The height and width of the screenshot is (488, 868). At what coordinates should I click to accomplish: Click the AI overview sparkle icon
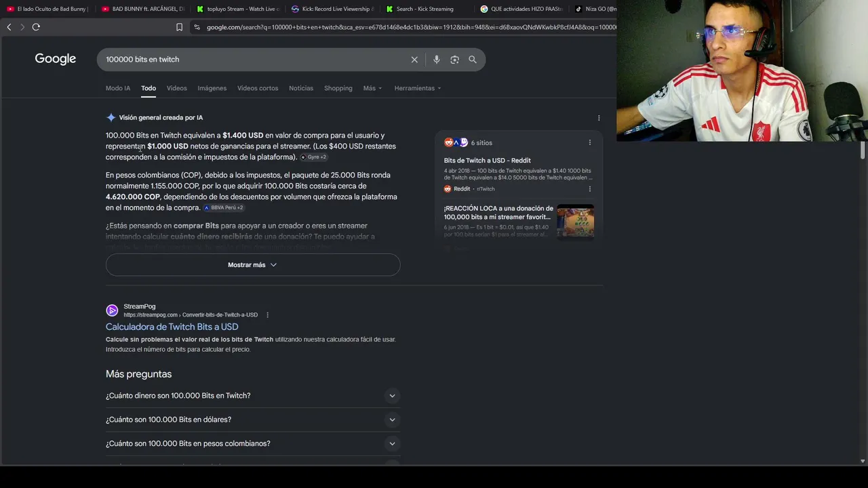111,117
